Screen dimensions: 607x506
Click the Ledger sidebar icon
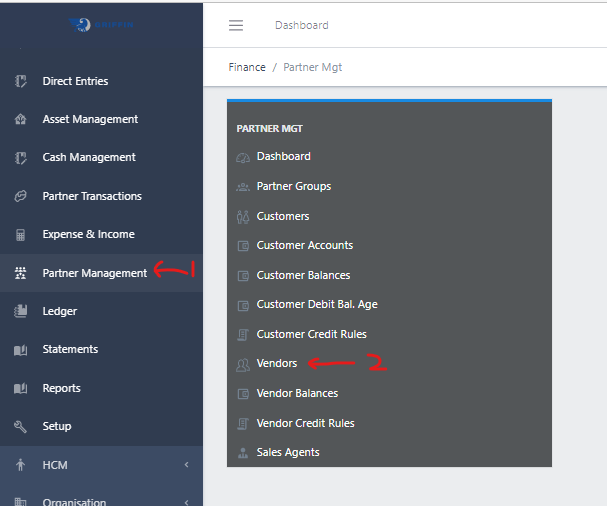21,311
